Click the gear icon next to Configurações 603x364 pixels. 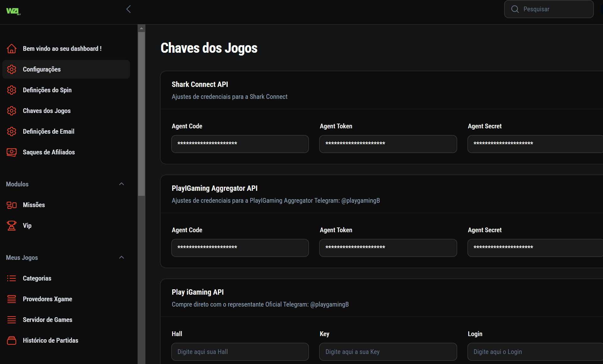[x=12, y=69]
